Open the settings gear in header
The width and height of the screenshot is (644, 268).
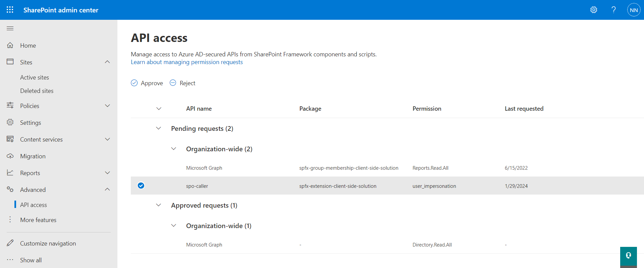click(x=593, y=10)
